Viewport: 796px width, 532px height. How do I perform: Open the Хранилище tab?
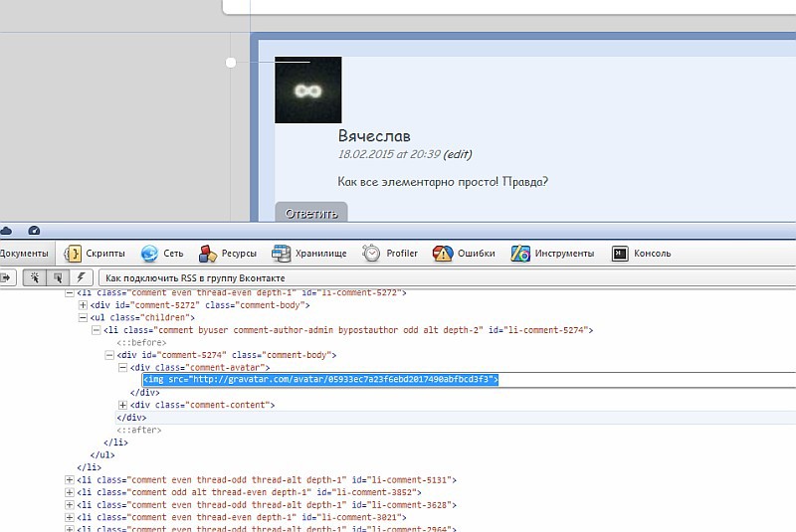coord(309,253)
